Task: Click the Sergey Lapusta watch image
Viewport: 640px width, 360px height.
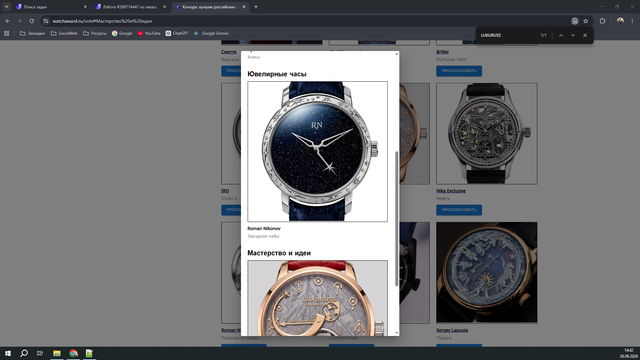Action: click(487, 273)
